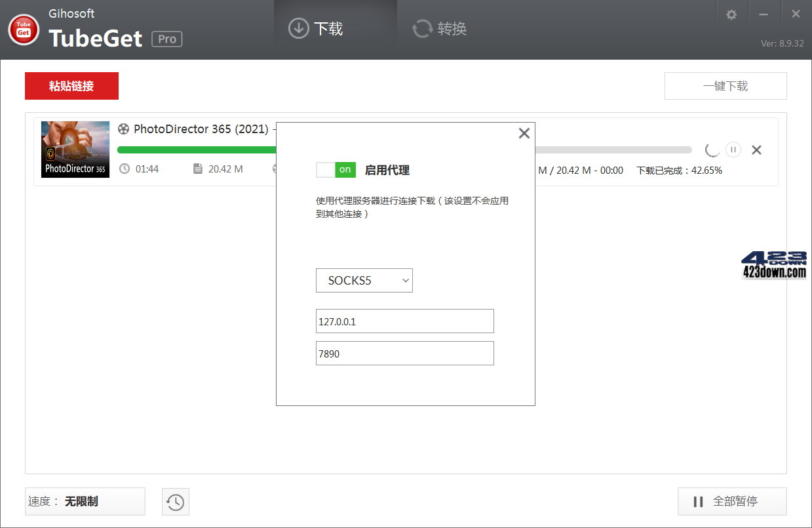Click the clock icon next to 01:44 duration
This screenshot has width=812, height=528.
click(x=125, y=169)
